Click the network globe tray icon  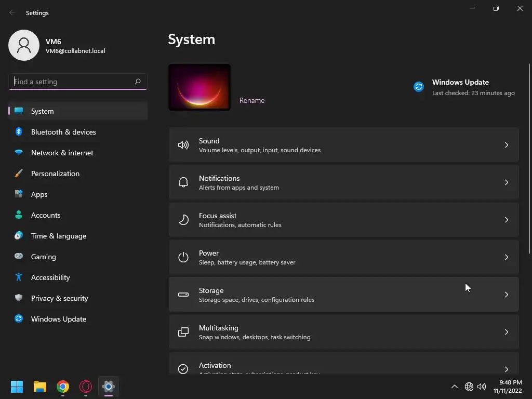pyautogui.click(x=469, y=387)
